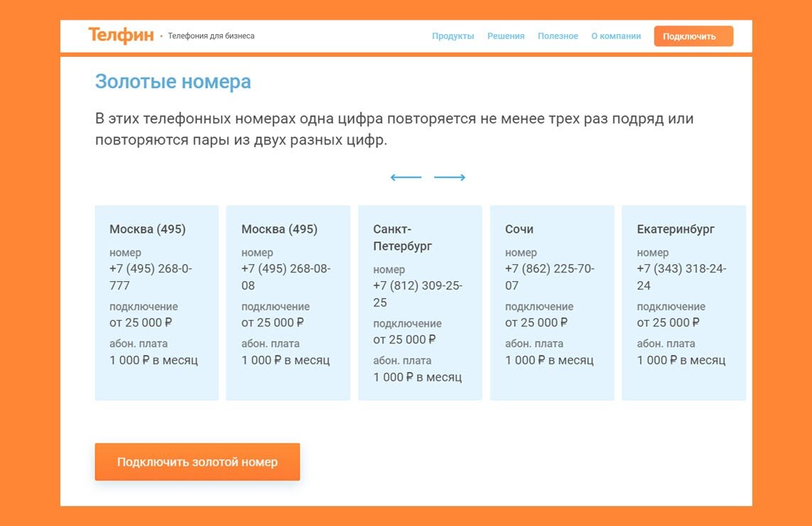Click от 25 000 ₽ in Сочи card
The image size is (812, 526).
tap(536, 322)
